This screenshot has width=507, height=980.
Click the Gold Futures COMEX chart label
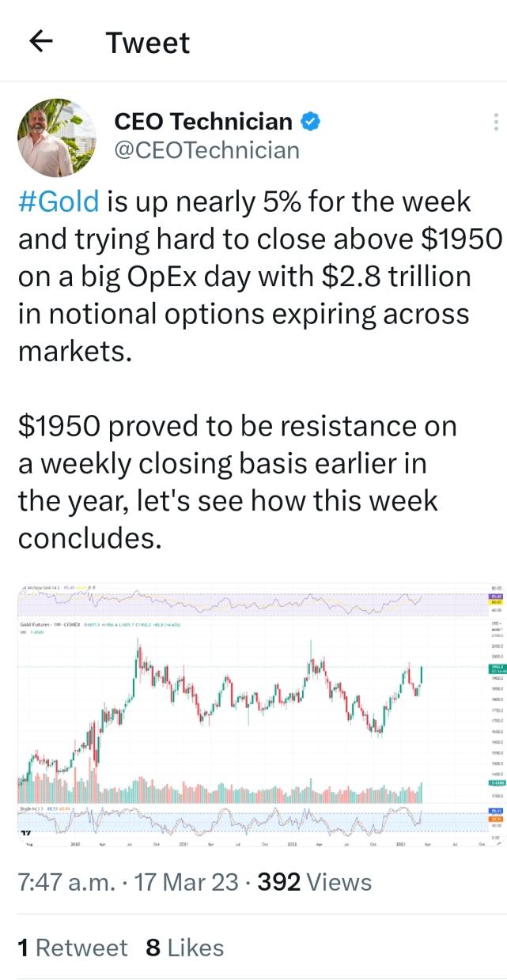click(57, 624)
